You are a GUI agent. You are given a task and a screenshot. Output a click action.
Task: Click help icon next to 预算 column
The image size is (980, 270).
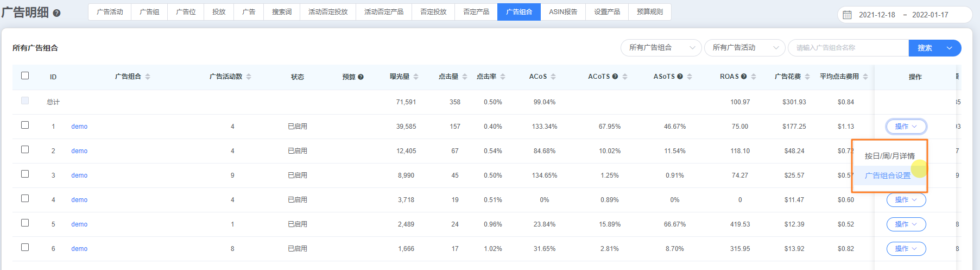click(x=361, y=77)
